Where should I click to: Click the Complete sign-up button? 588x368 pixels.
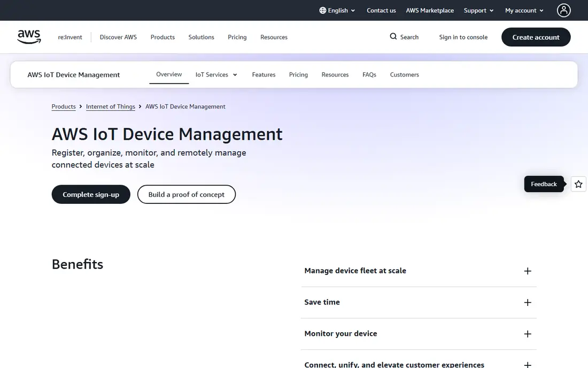[91, 194]
